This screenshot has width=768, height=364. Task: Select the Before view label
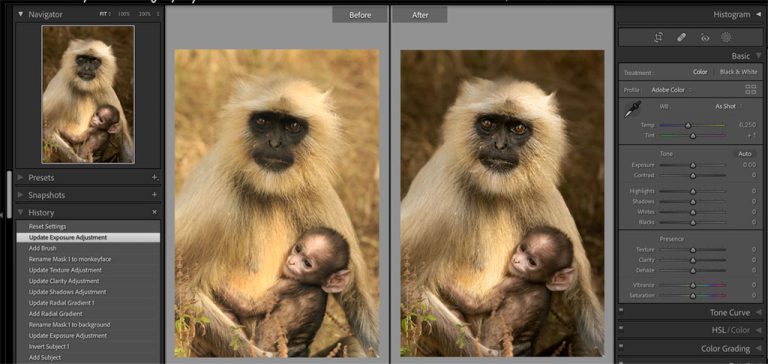360,15
